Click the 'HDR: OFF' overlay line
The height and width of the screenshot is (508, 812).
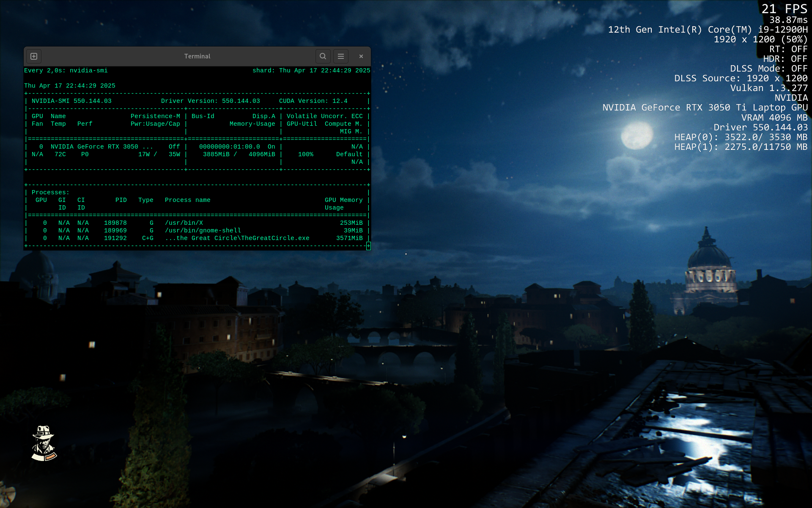click(785, 59)
